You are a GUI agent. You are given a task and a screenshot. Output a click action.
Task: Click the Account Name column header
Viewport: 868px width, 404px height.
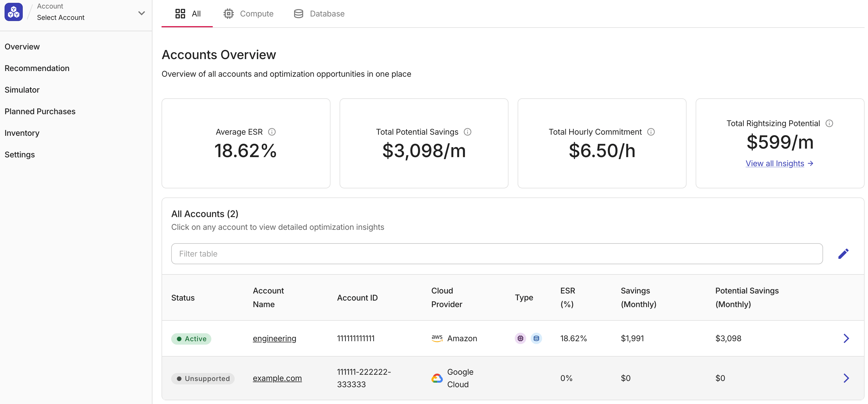(268, 298)
